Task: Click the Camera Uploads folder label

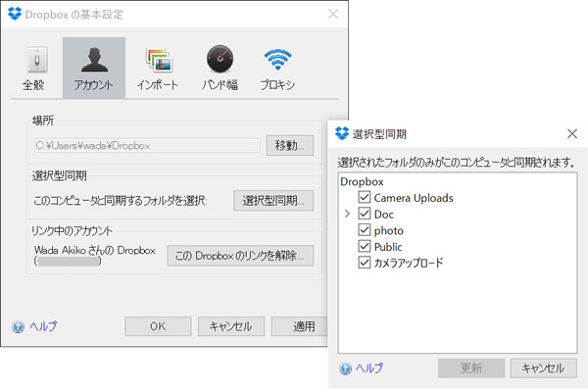Action: tap(414, 198)
